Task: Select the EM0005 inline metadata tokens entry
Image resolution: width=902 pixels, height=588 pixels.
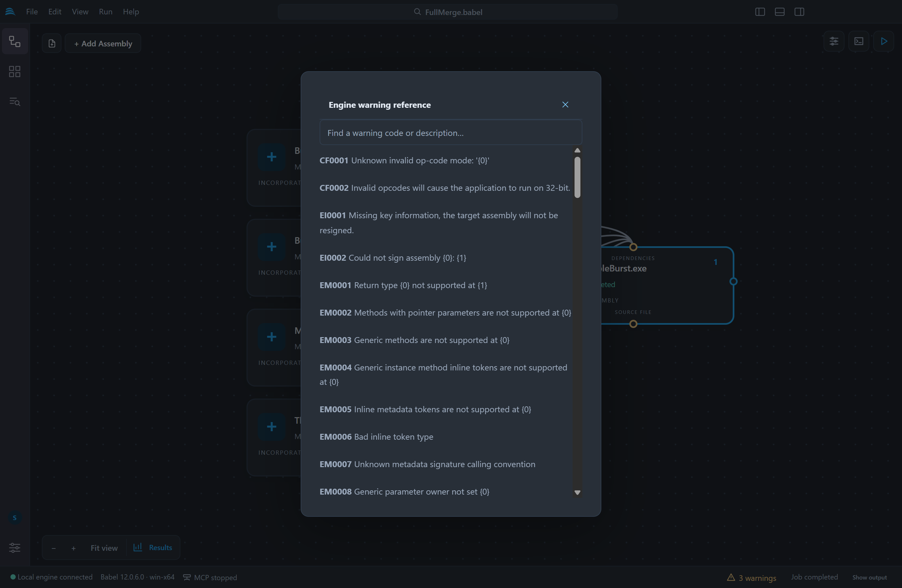Action: [425, 409]
